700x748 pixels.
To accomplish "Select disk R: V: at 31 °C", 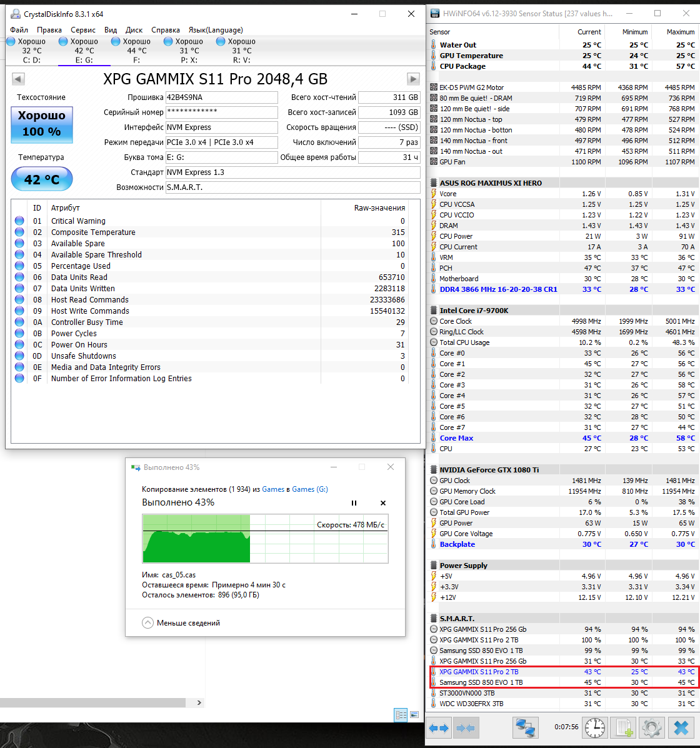I will coord(241,51).
